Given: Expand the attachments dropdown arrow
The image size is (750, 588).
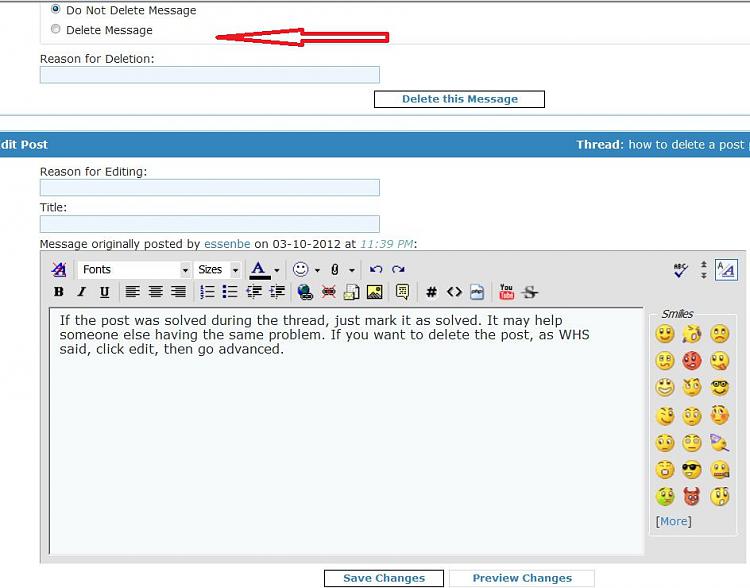Looking at the screenshot, I should tap(352, 270).
